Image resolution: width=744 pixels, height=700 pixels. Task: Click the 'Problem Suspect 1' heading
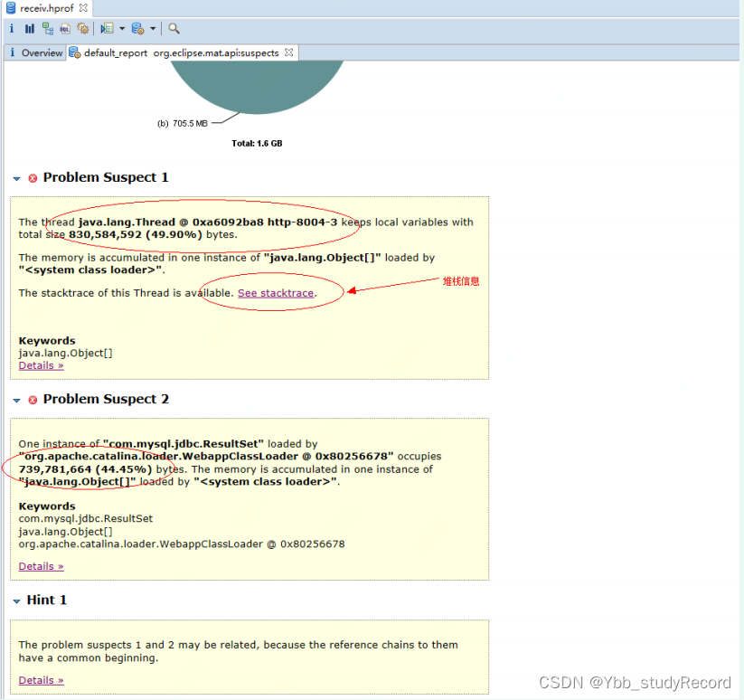point(106,177)
